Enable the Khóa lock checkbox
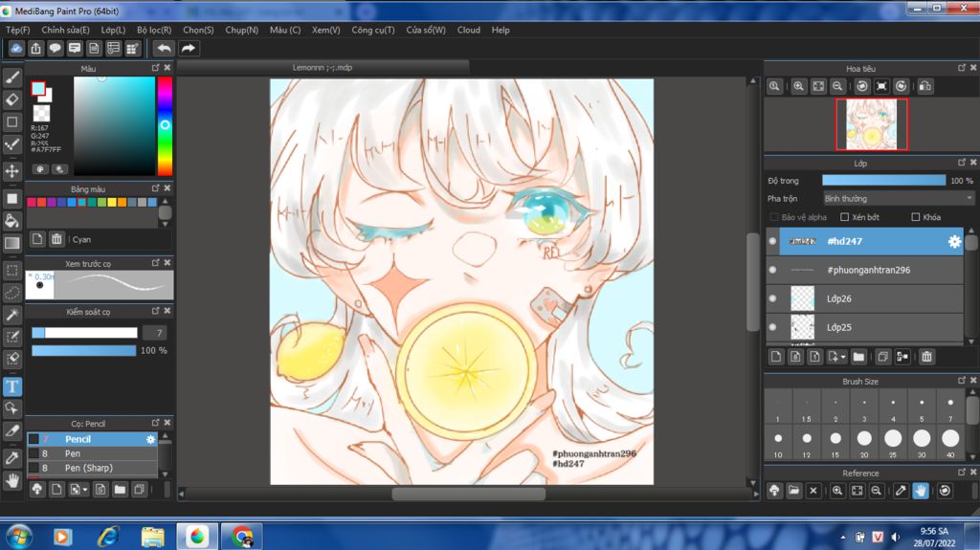Screen dimensions: 980x550 pos(916,217)
